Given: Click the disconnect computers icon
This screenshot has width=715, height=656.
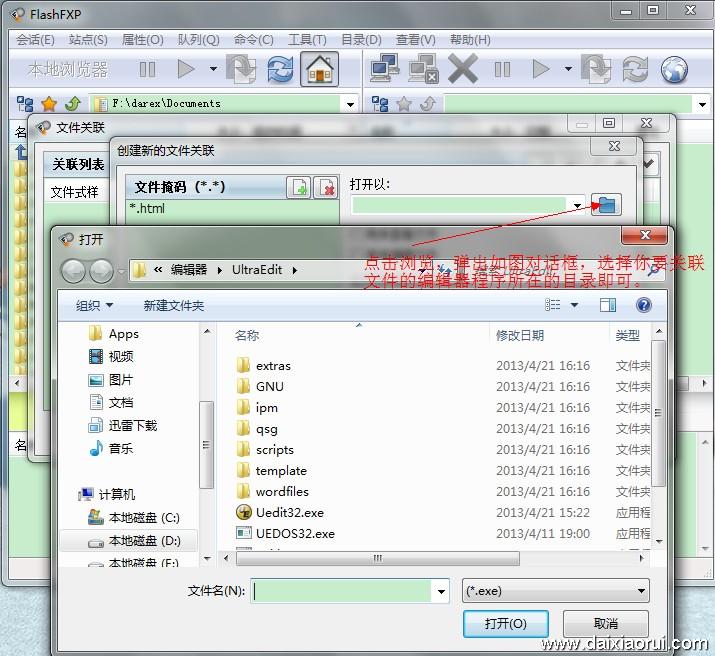Looking at the screenshot, I should 423,68.
